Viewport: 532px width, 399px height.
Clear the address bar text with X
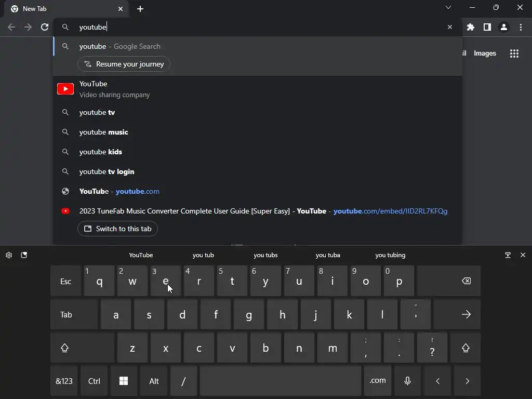pyautogui.click(x=450, y=27)
